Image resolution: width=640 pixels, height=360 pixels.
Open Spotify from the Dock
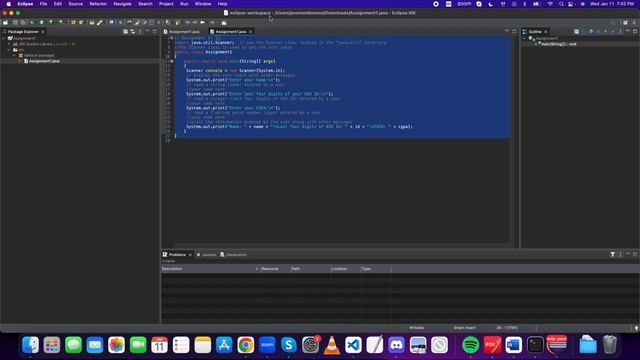click(x=471, y=345)
